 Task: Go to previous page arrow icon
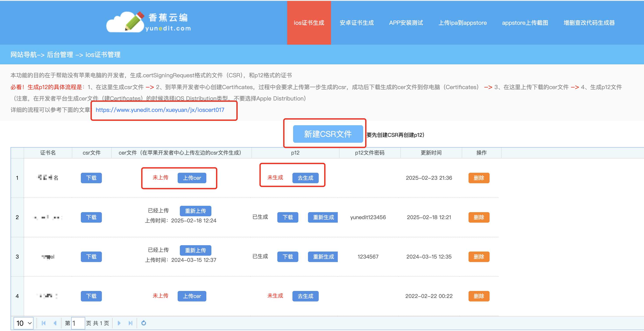click(55, 323)
